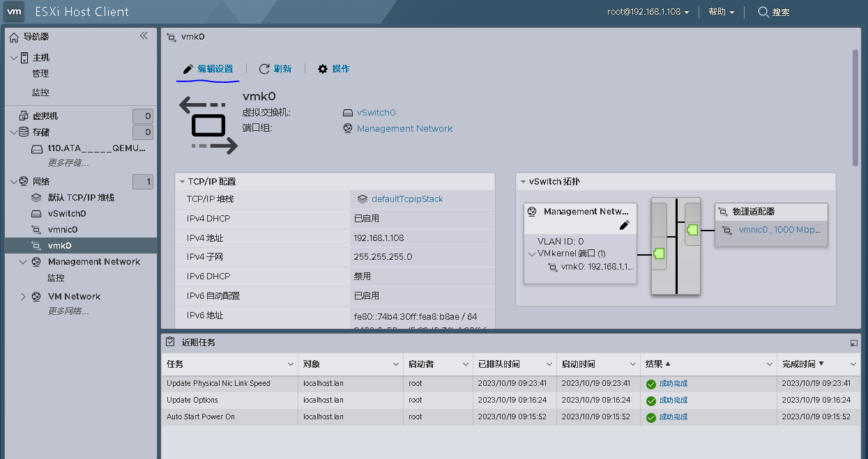Click the Networking globe icon in navigator
This screenshot has height=459, width=868.
24,182
